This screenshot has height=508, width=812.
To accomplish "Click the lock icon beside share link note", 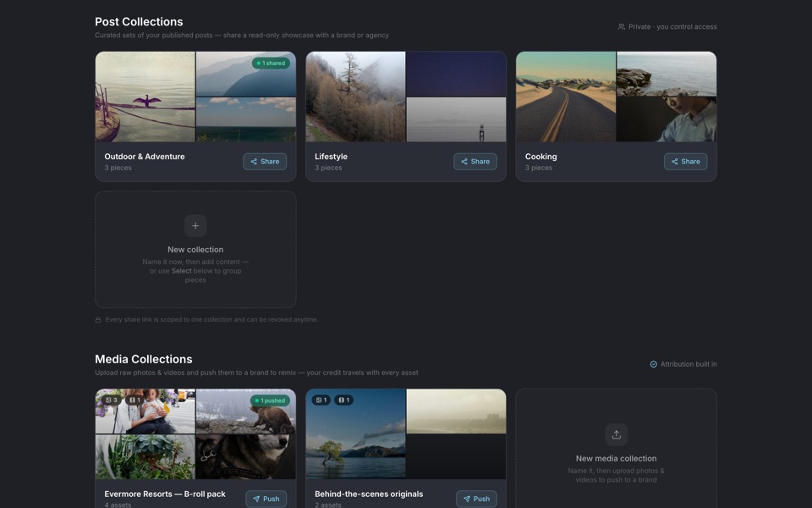I will pyautogui.click(x=98, y=320).
